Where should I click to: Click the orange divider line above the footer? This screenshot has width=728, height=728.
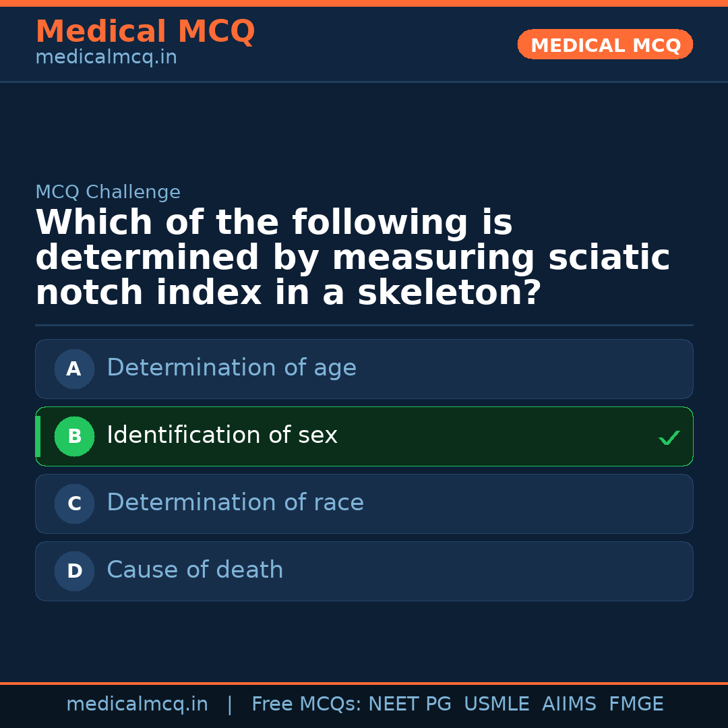pos(364,682)
